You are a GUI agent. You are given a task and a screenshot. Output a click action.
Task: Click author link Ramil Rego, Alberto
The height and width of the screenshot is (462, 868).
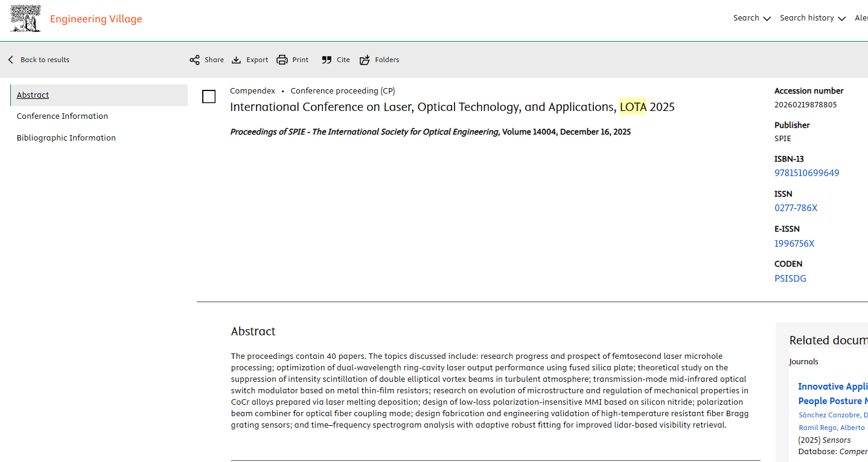pyautogui.click(x=831, y=428)
